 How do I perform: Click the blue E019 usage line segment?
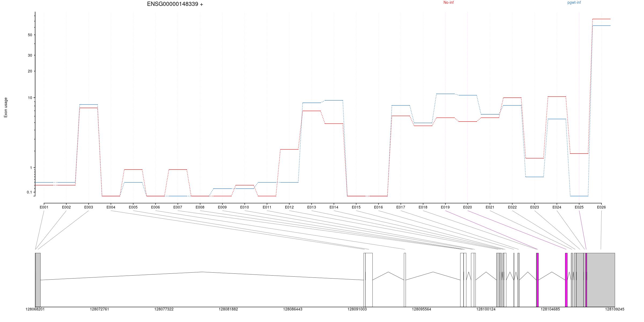(x=445, y=94)
